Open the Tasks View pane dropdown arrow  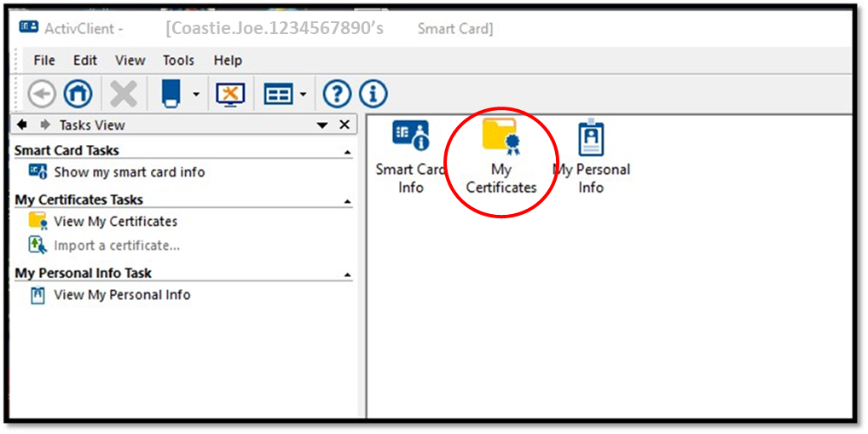click(x=323, y=125)
